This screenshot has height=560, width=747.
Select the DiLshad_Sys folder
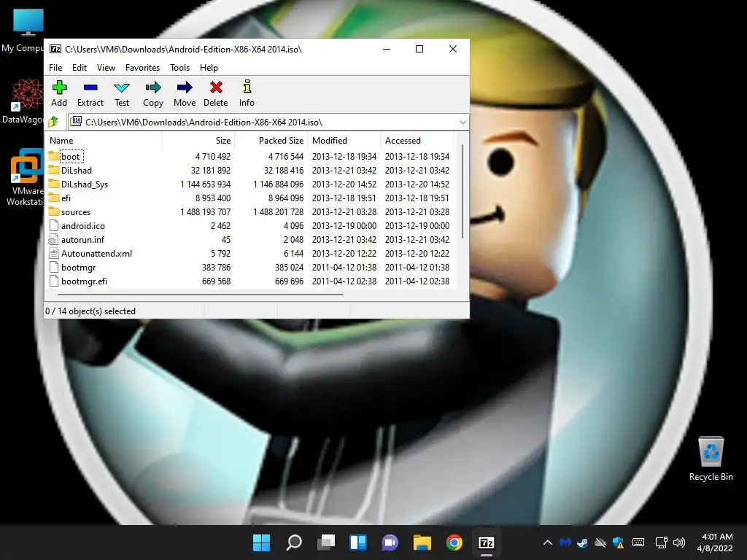click(78, 184)
